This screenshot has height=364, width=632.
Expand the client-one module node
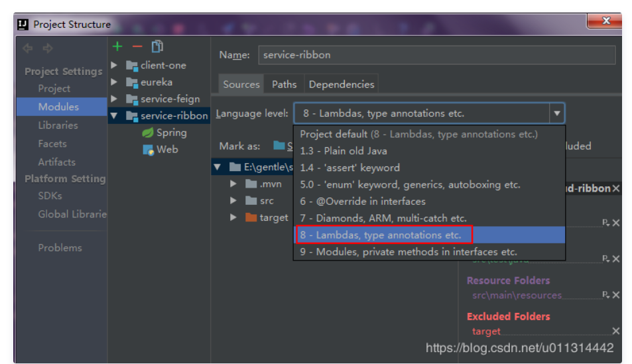coord(114,65)
